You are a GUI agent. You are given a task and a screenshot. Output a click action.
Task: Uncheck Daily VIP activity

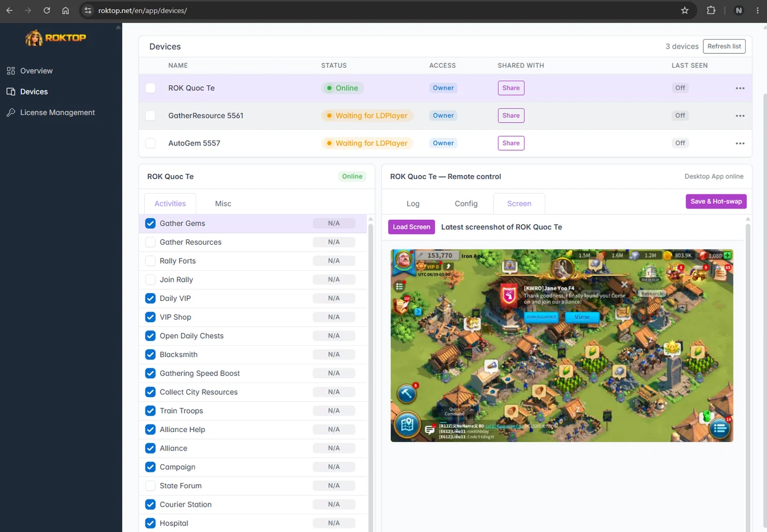click(150, 299)
